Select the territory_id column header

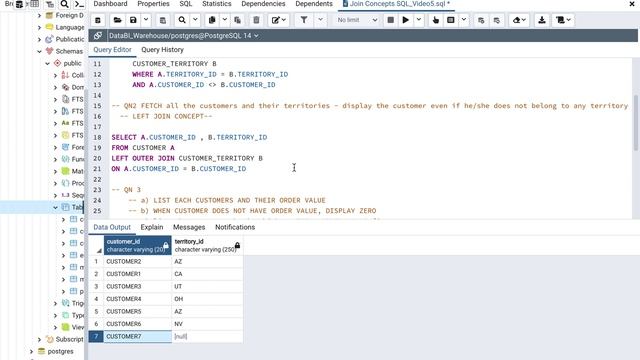(207, 245)
